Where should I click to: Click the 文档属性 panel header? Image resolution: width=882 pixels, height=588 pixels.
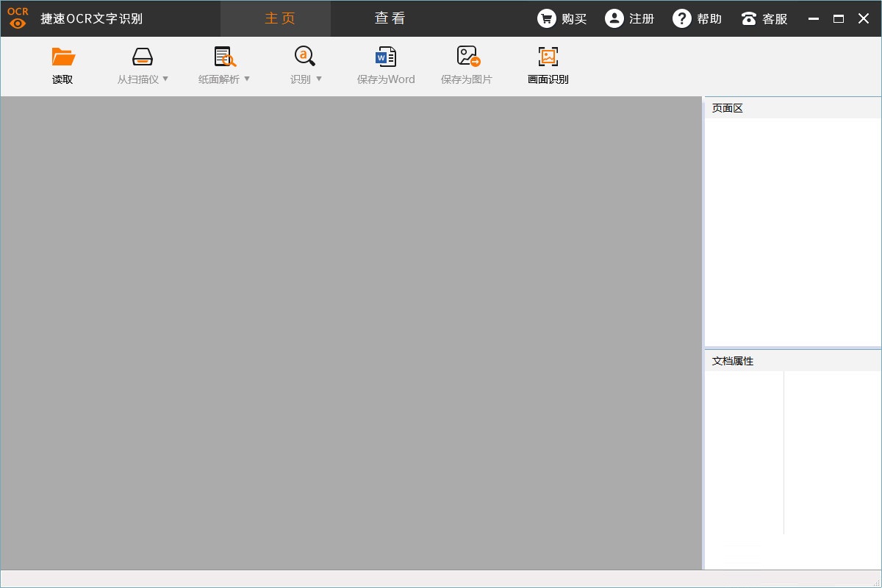coord(793,361)
